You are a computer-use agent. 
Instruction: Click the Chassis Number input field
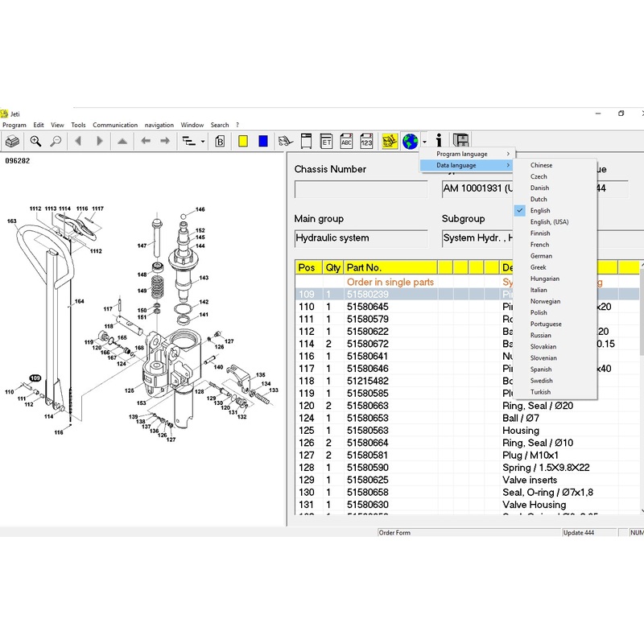[x=361, y=189]
